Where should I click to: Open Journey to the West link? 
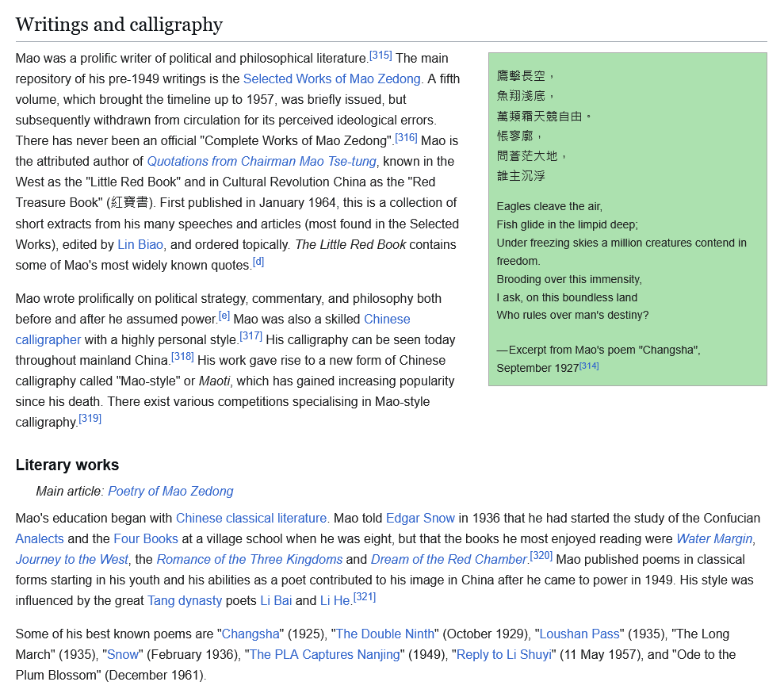tap(72, 560)
